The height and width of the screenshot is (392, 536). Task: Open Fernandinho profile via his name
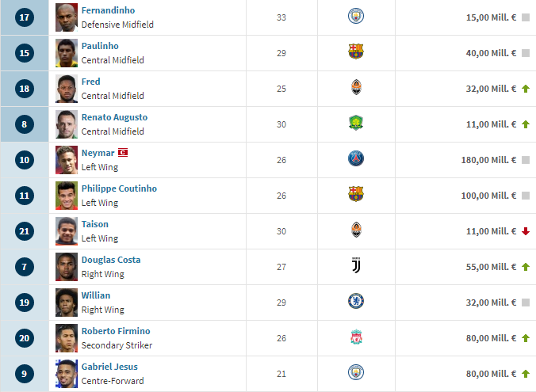click(108, 10)
